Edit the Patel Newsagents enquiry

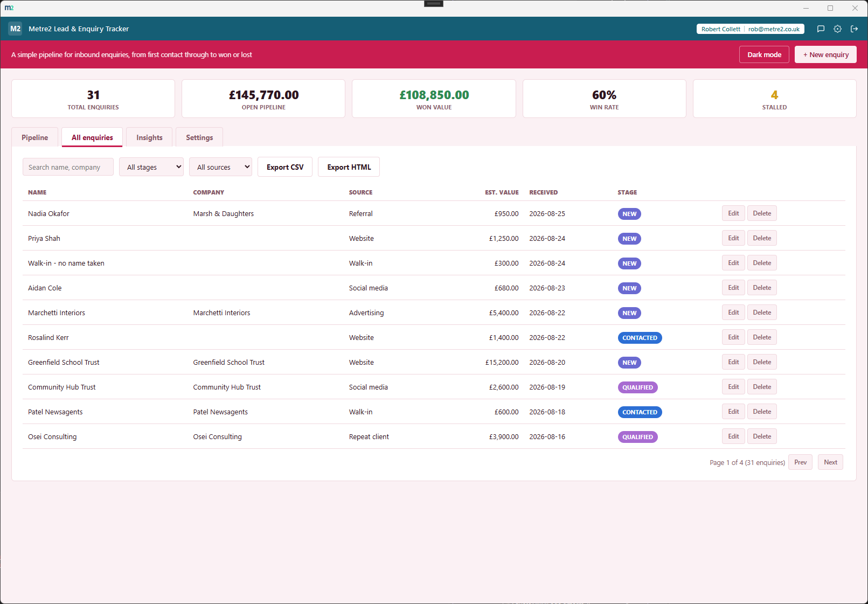[x=733, y=412]
